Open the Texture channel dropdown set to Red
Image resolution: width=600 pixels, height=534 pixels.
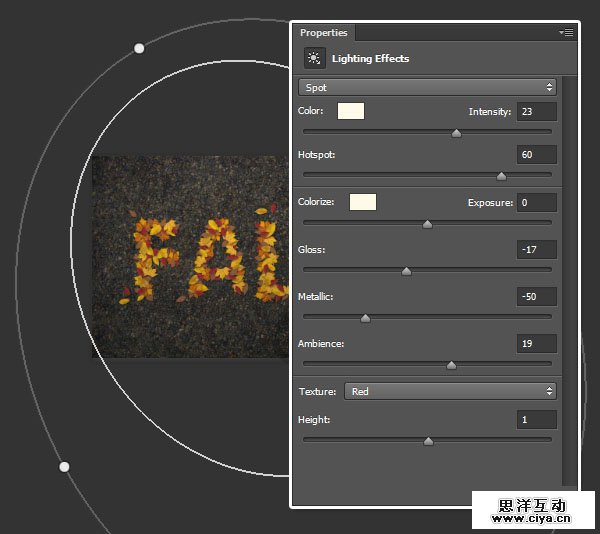(450, 391)
